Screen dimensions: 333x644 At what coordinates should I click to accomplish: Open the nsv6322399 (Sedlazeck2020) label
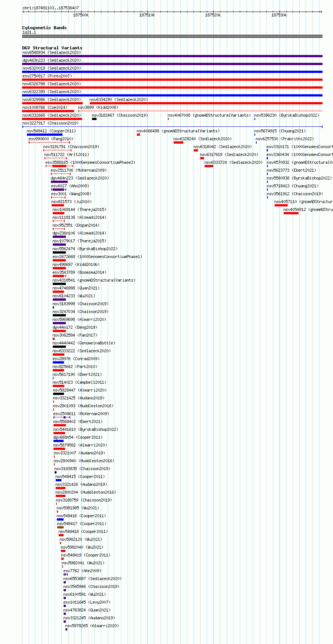[52, 92]
